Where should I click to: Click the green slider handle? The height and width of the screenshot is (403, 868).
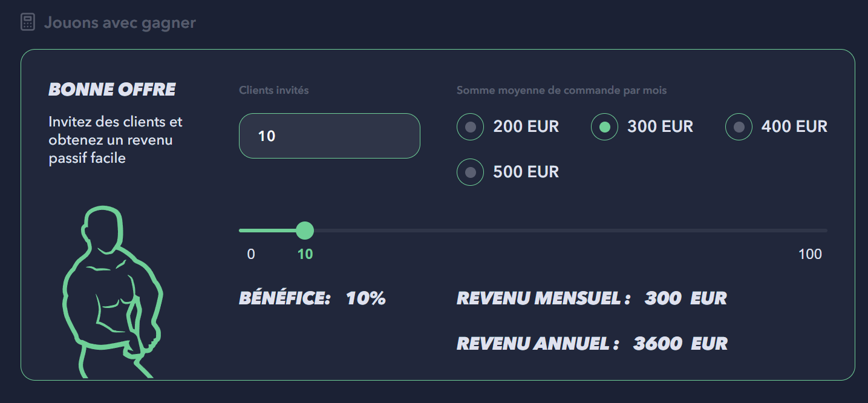(305, 231)
